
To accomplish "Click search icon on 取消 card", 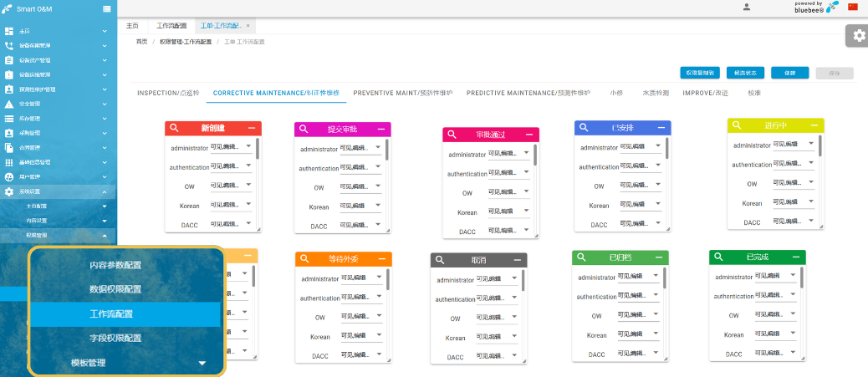I will click(x=440, y=260).
